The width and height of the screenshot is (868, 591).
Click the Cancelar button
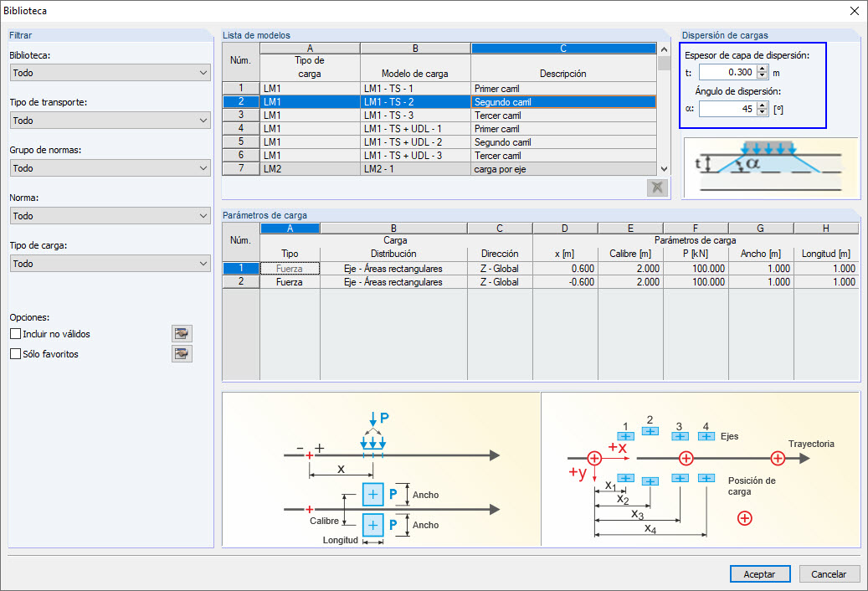point(829,574)
